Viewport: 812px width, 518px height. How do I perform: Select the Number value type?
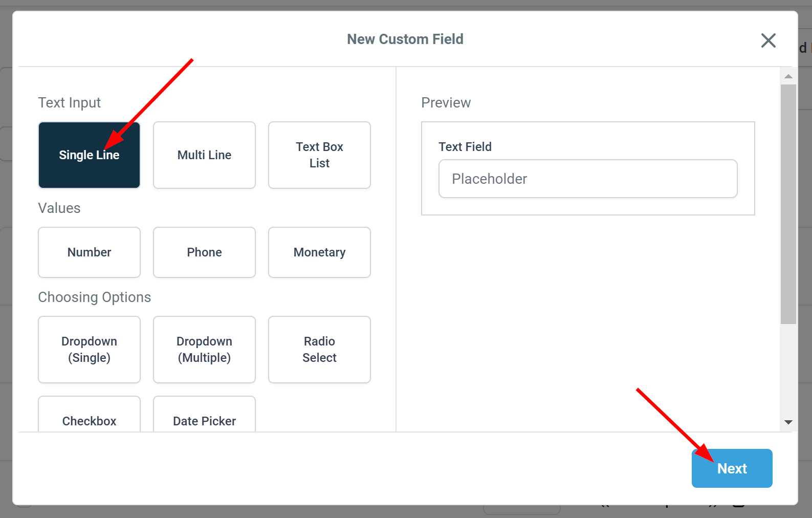pyautogui.click(x=89, y=252)
